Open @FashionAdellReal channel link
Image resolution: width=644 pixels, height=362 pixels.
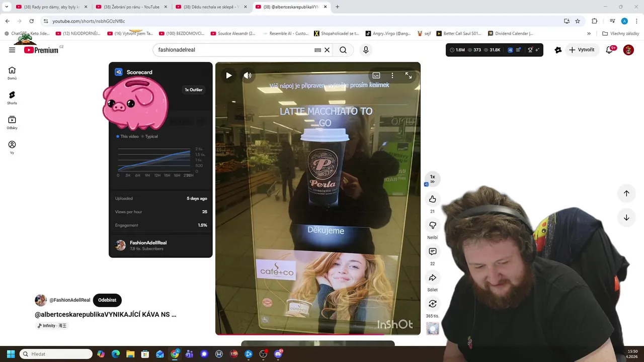[69, 300]
